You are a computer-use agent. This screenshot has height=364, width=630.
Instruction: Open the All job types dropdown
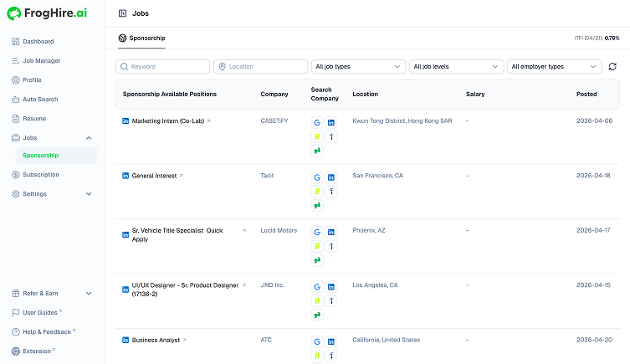[x=357, y=67]
